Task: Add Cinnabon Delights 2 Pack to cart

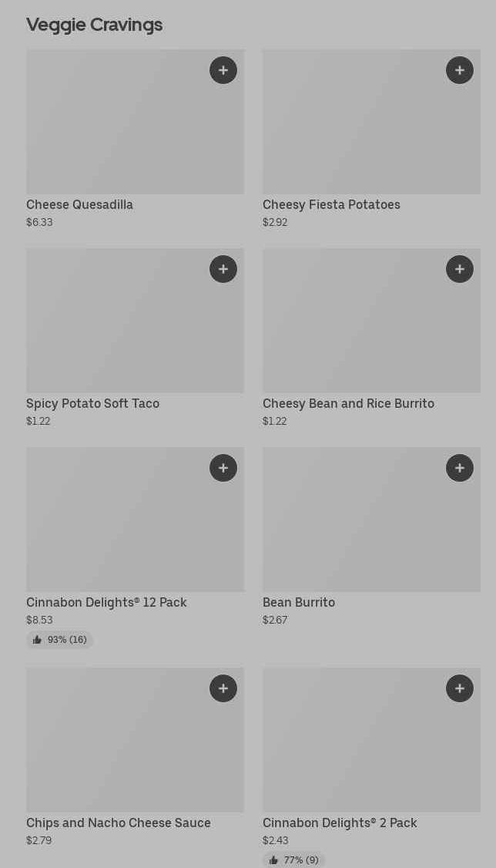Action: click(460, 688)
